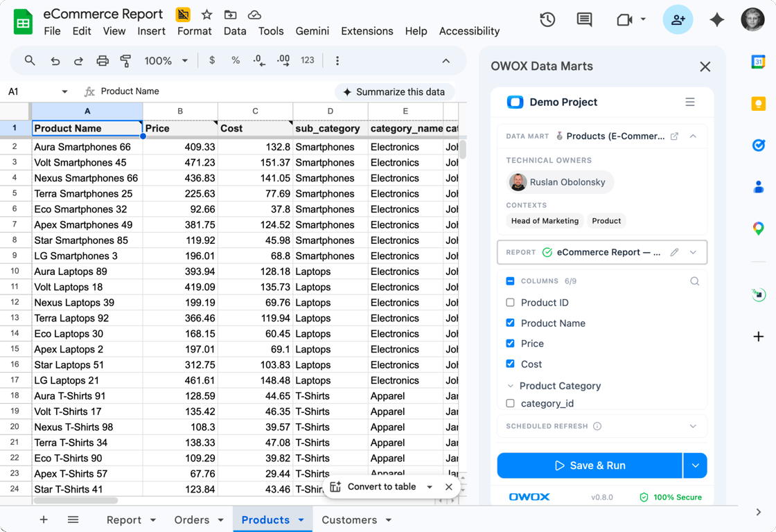This screenshot has height=532, width=776.
Task: Click Summarize this data button
Action: click(394, 92)
